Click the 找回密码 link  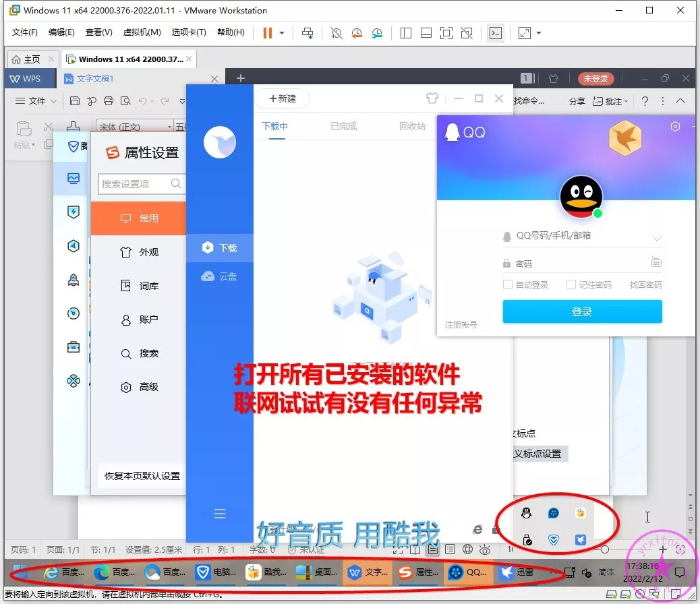pos(645,285)
